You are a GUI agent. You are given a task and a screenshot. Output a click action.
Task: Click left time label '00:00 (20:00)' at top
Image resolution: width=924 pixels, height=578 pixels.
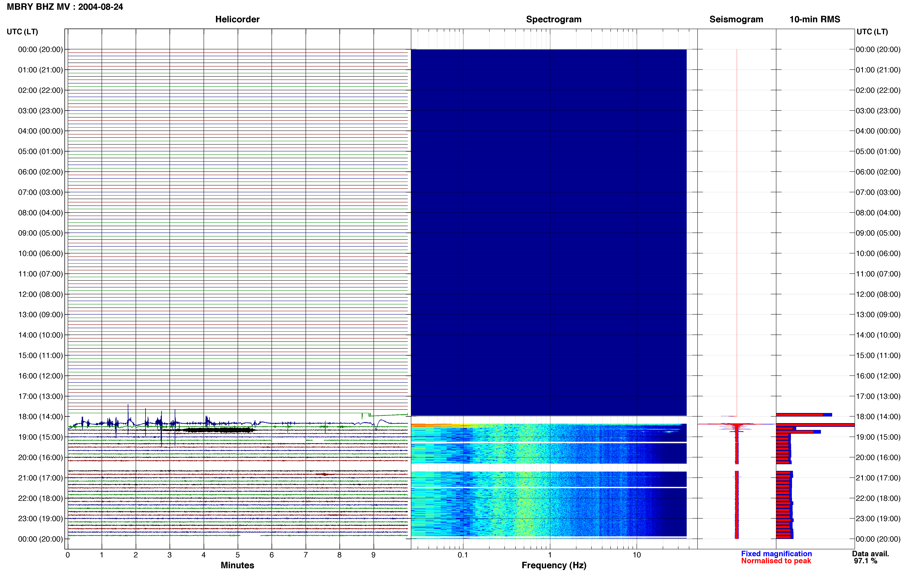pyautogui.click(x=41, y=49)
